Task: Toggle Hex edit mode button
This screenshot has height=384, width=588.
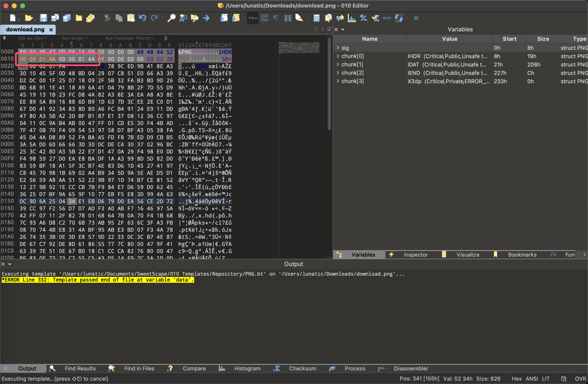Action: (x=253, y=18)
